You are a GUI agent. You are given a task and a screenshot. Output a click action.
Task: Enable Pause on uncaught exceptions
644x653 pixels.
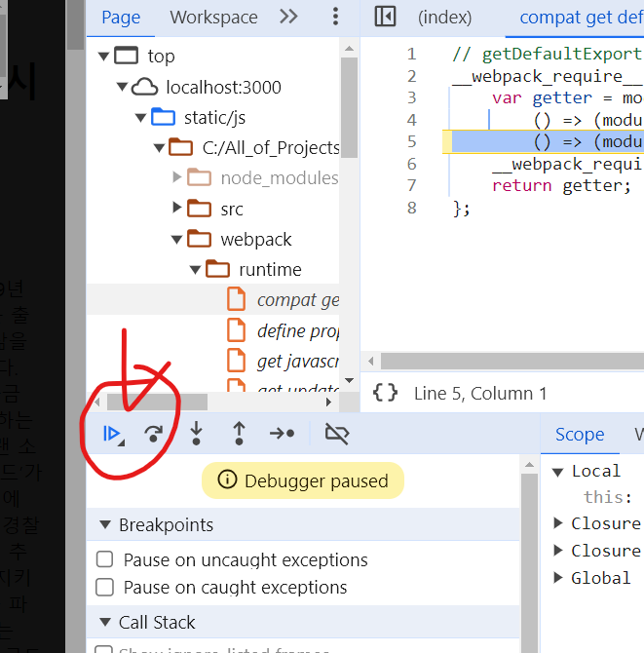point(104,559)
